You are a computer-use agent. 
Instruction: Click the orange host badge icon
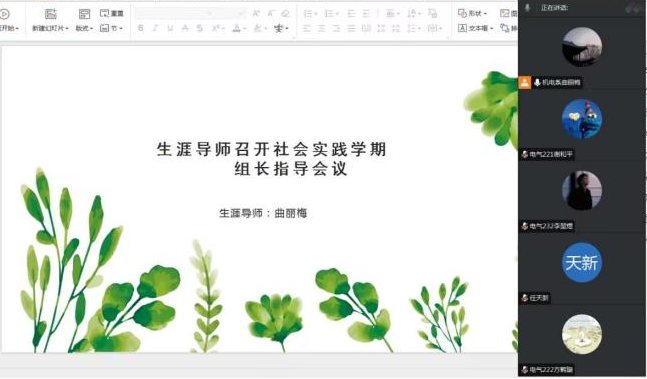pos(524,82)
